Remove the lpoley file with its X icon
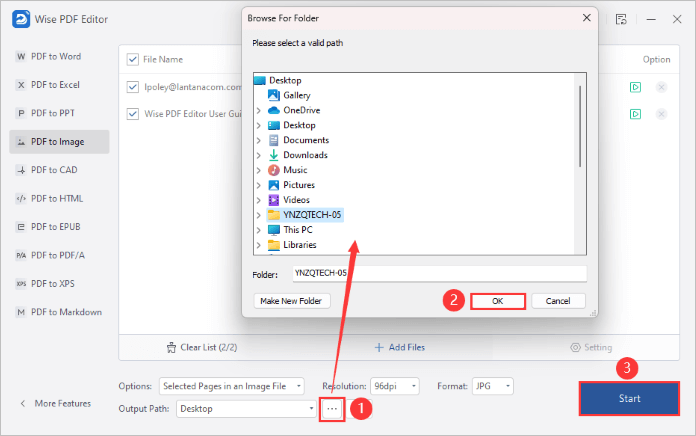This screenshot has height=436, width=696. [661, 87]
